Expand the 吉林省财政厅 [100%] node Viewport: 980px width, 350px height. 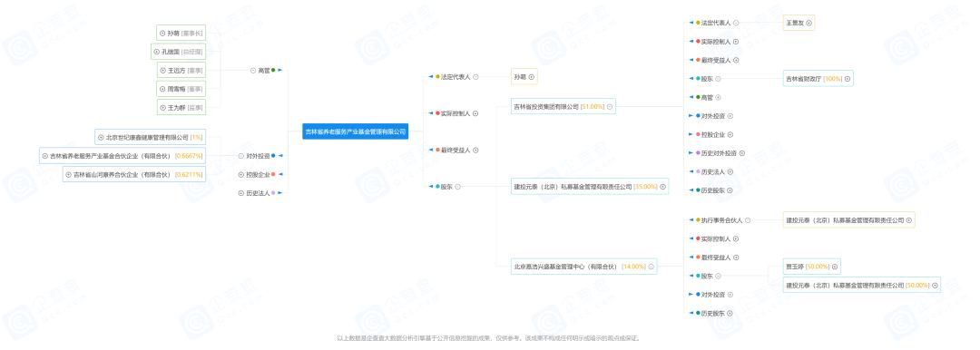848,79
